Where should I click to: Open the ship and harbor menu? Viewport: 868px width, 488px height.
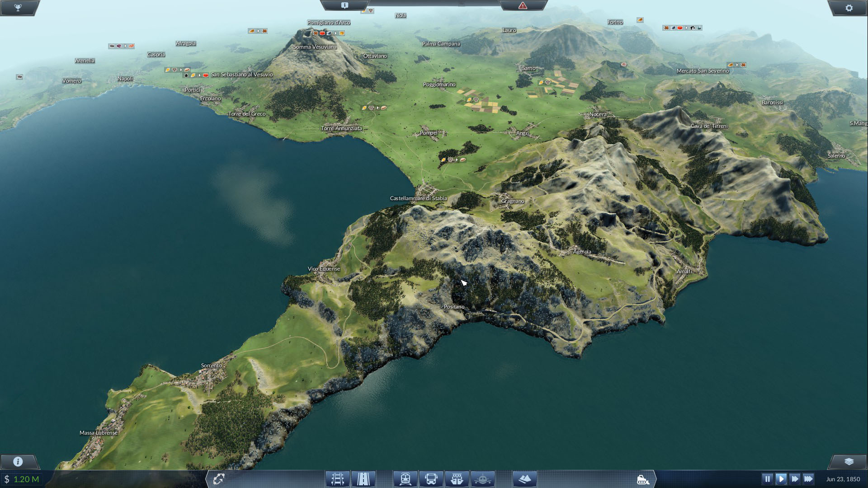click(457, 479)
